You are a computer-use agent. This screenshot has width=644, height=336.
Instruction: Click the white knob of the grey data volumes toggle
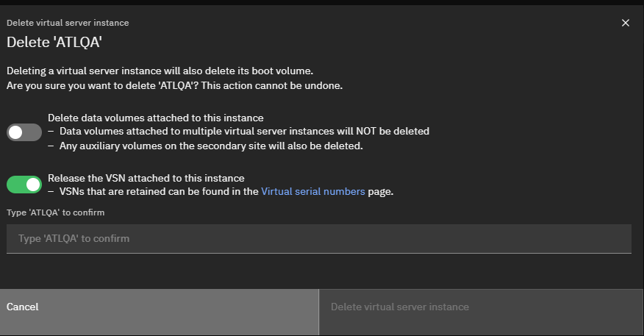click(x=16, y=132)
